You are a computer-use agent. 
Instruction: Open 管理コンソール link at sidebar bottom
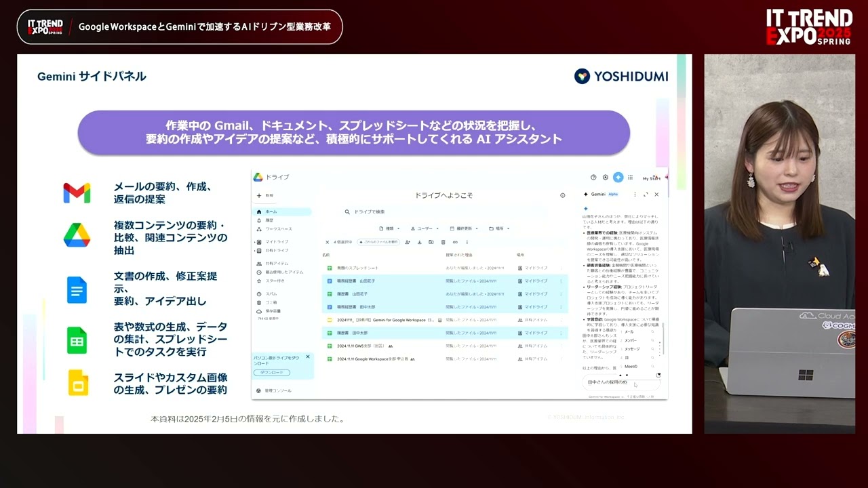(x=273, y=390)
